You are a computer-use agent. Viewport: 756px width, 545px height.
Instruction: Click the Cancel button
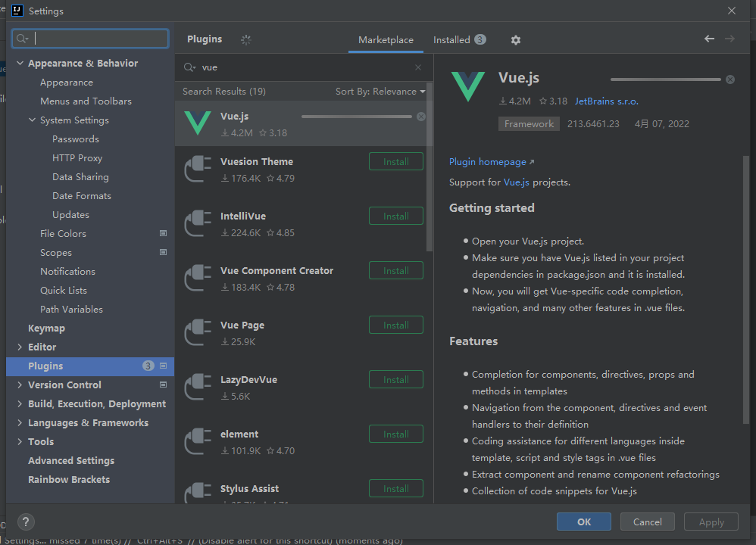(x=647, y=522)
